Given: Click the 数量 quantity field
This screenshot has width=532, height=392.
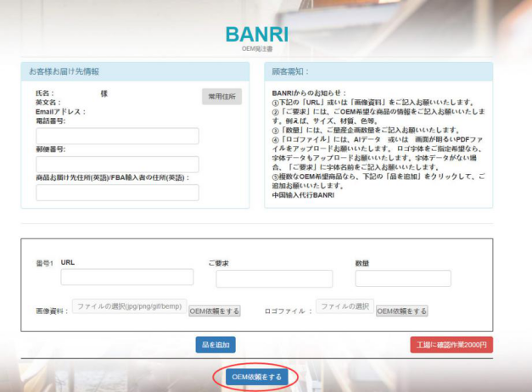Looking at the screenshot, I should pyautogui.click(x=402, y=278).
